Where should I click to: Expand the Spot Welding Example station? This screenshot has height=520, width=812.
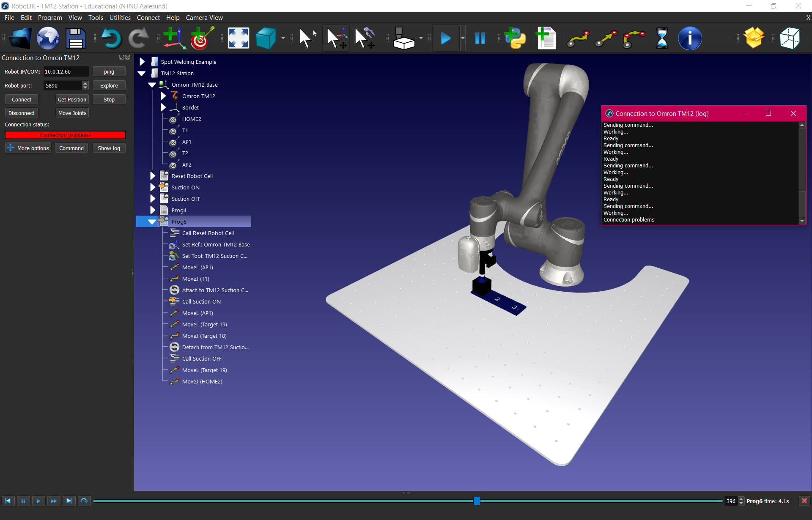142,62
